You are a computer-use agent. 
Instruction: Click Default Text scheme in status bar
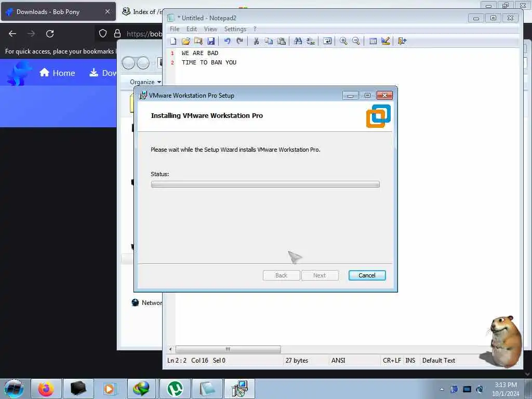coord(438,361)
